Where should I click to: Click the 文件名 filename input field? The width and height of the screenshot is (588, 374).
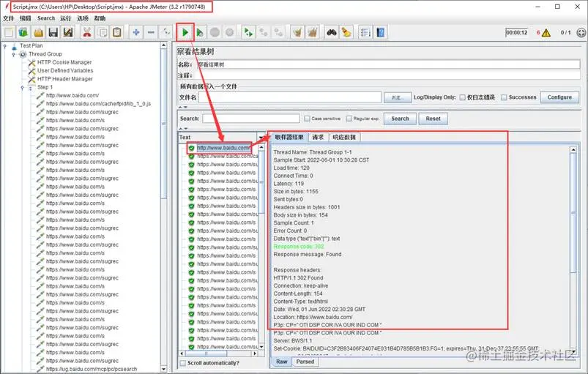(290, 97)
